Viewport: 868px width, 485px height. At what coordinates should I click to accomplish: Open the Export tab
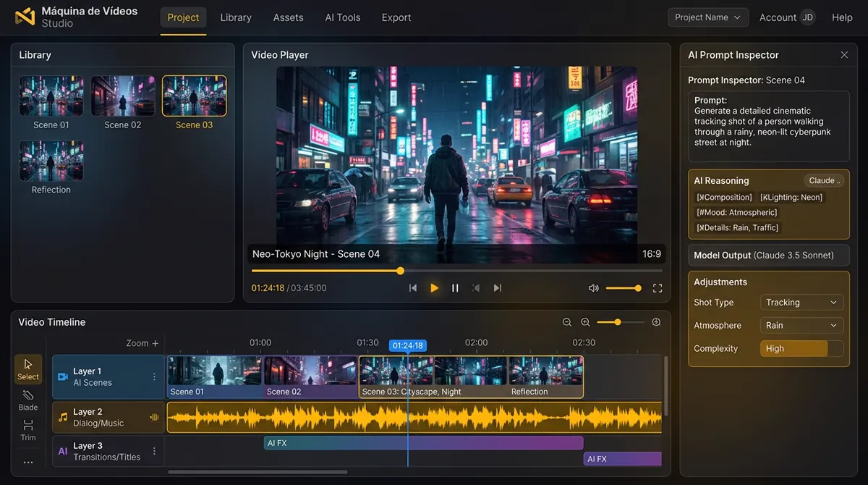click(x=396, y=17)
